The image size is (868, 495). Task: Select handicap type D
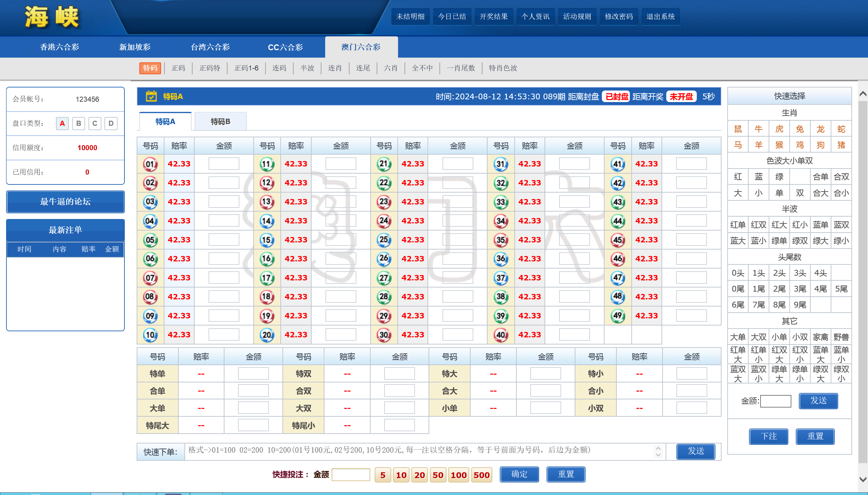tap(111, 123)
